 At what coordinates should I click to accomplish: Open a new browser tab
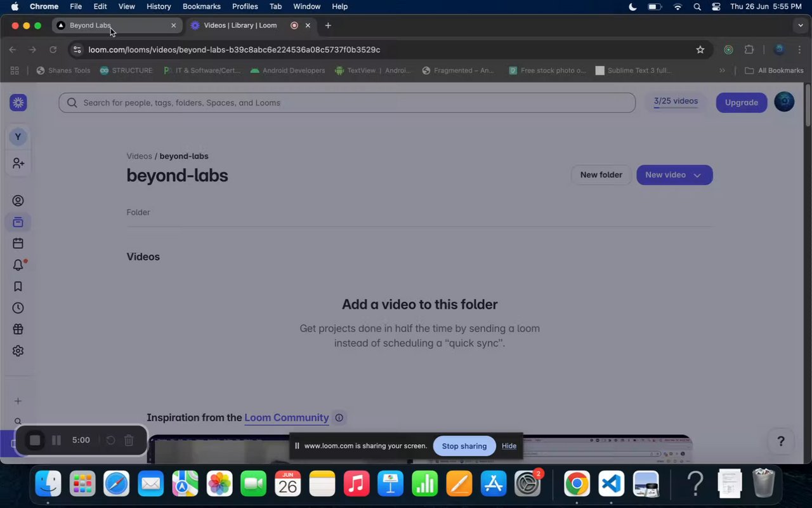coord(328,25)
